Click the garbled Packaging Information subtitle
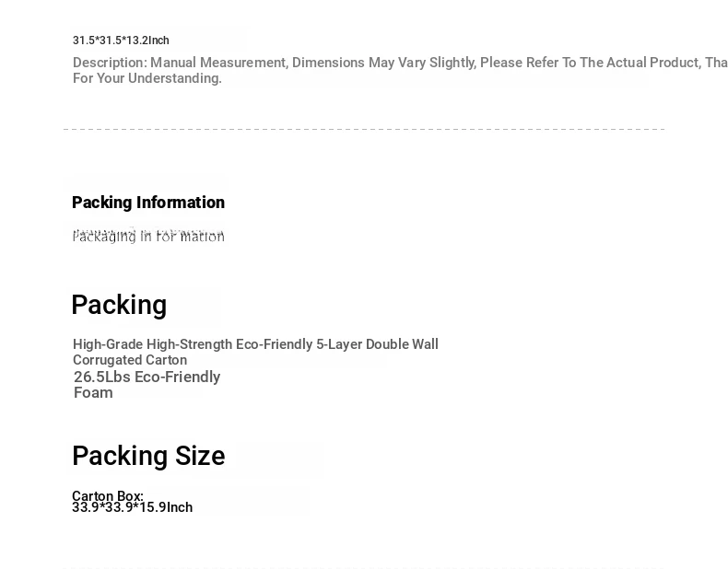The height and width of the screenshot is (569, 728). 148,236
